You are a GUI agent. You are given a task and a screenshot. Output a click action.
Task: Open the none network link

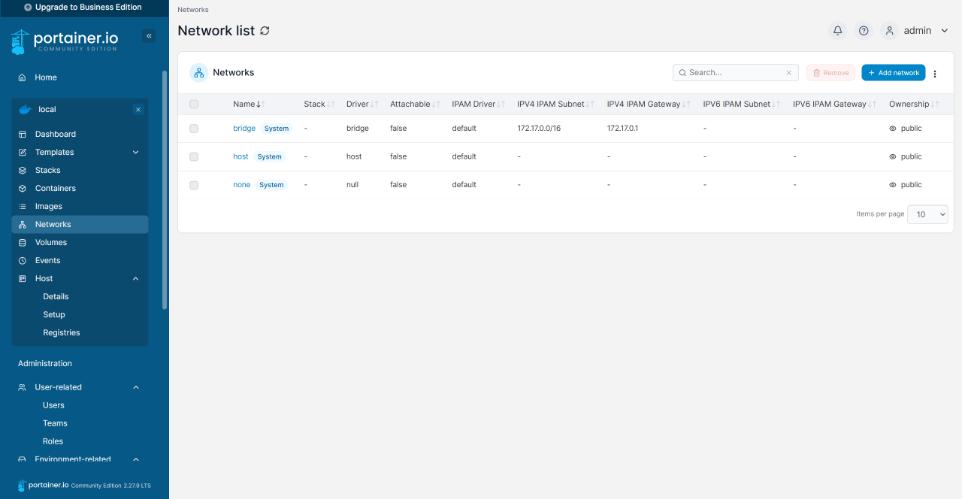coord(241,185)
